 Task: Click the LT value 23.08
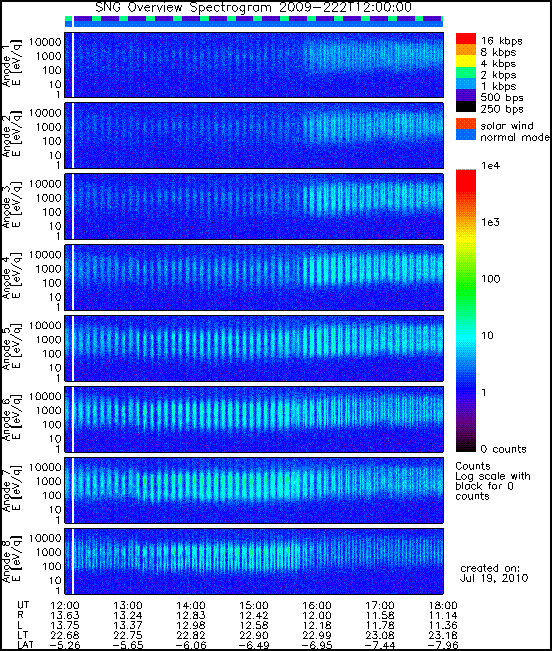(x=380, y=635)
